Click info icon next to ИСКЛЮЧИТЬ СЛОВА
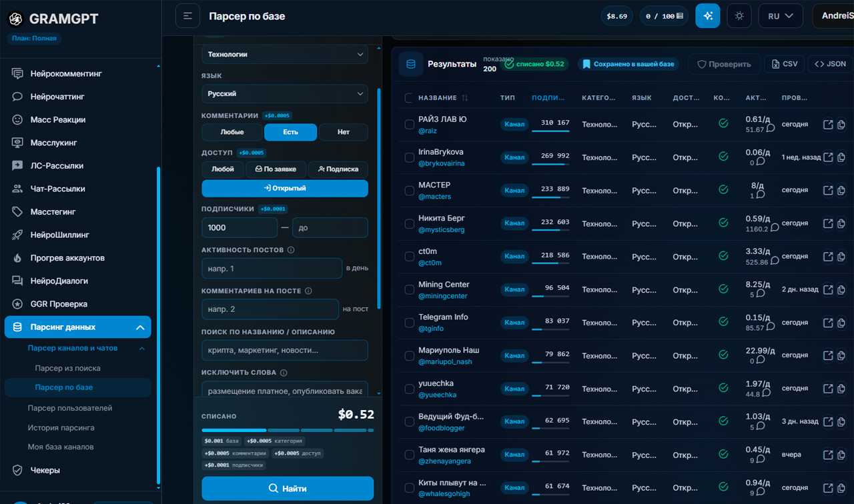 click(x=284, y=373)
